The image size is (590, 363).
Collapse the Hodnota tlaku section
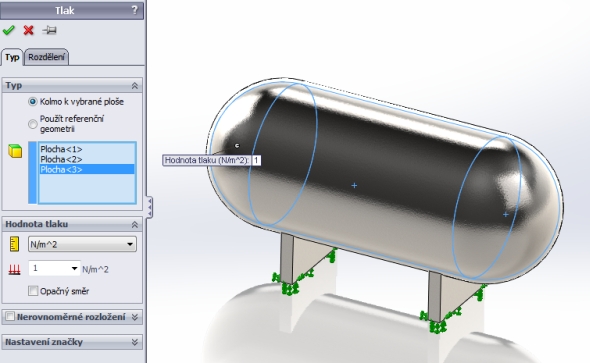[x=135, y=225]
